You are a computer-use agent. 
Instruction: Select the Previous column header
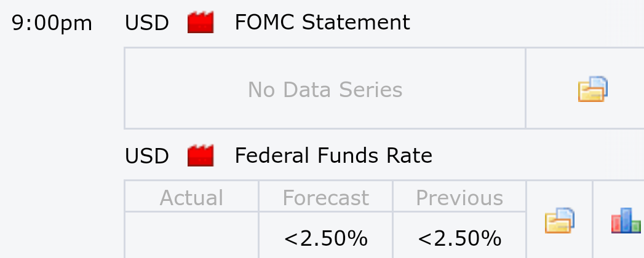[x=459, y=197]
